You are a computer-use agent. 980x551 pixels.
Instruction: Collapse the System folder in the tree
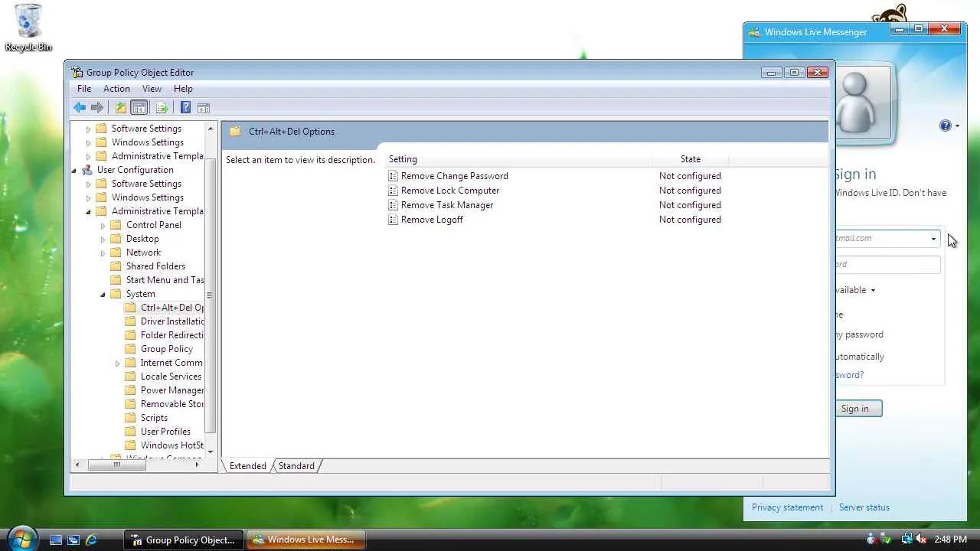tap(103, 294)
